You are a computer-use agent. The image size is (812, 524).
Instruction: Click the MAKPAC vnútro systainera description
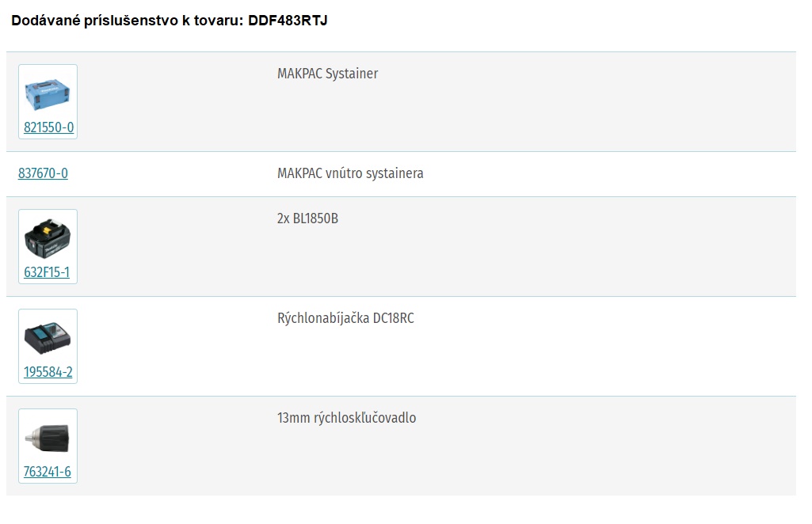tap(350, 173)
